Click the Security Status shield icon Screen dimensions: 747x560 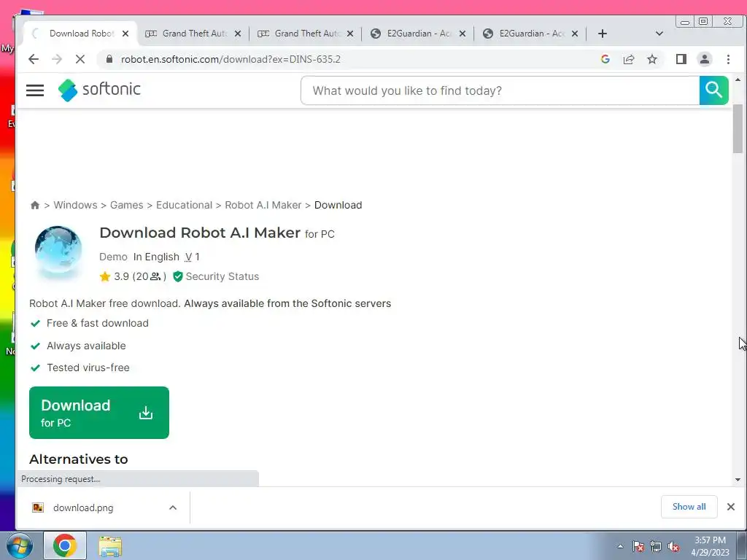tap(178, 276)
